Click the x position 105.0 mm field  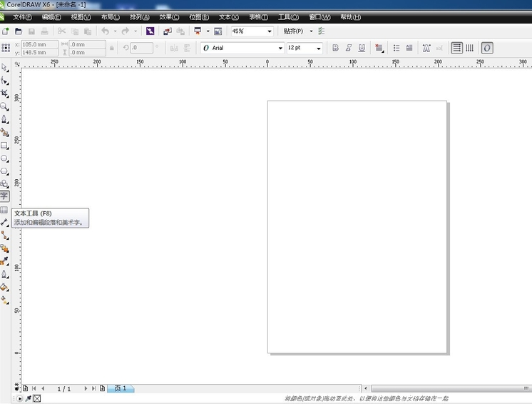pyautogui.click(x=40, y=44)
